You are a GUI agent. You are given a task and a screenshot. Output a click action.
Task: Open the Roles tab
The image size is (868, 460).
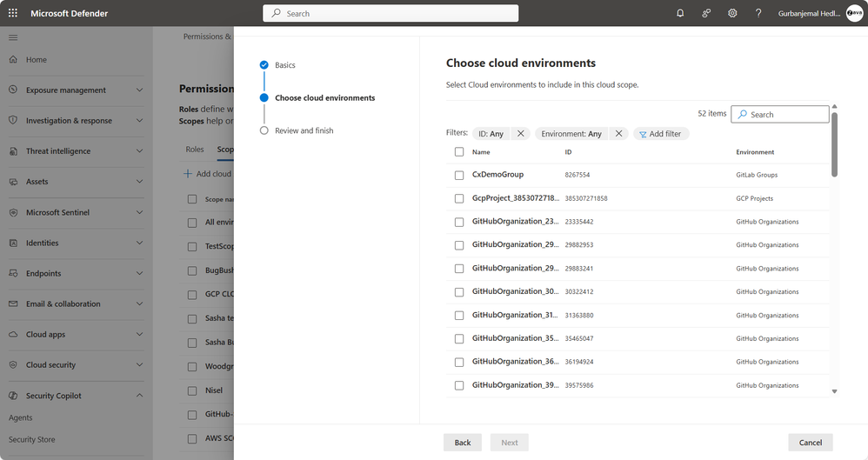195,150
